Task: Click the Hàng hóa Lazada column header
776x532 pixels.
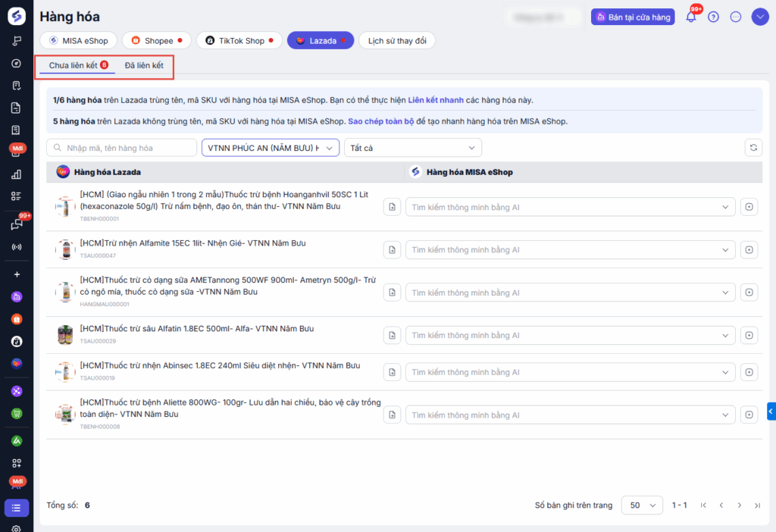Action: [108, 172]
